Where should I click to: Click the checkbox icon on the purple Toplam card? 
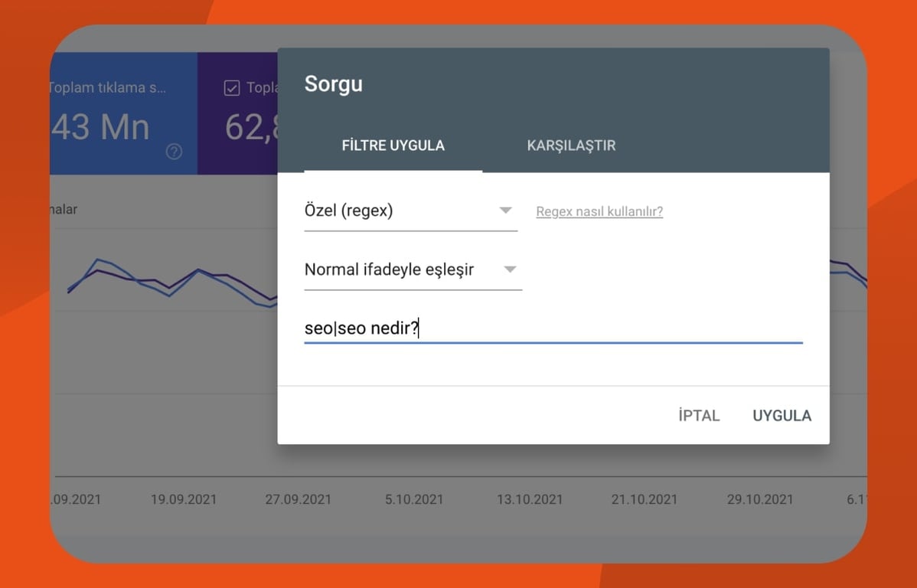(x=231, y=87)
